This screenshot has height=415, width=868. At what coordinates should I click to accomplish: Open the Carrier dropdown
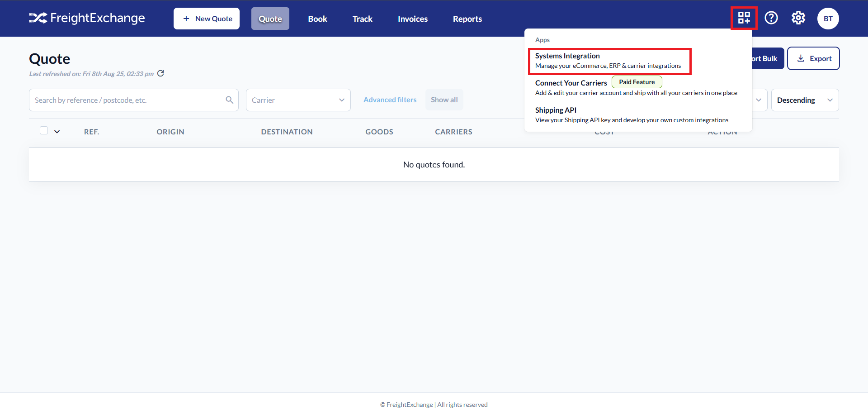point(298,100)
